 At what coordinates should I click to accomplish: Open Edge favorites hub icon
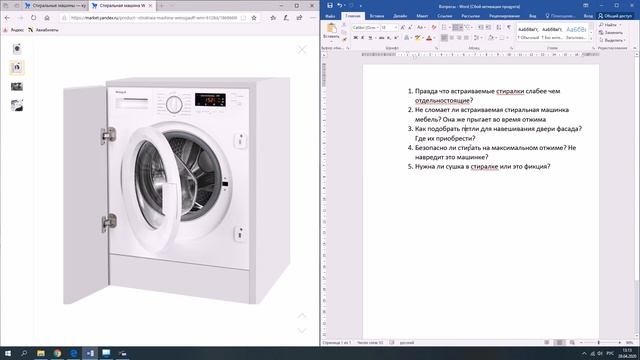273,18
